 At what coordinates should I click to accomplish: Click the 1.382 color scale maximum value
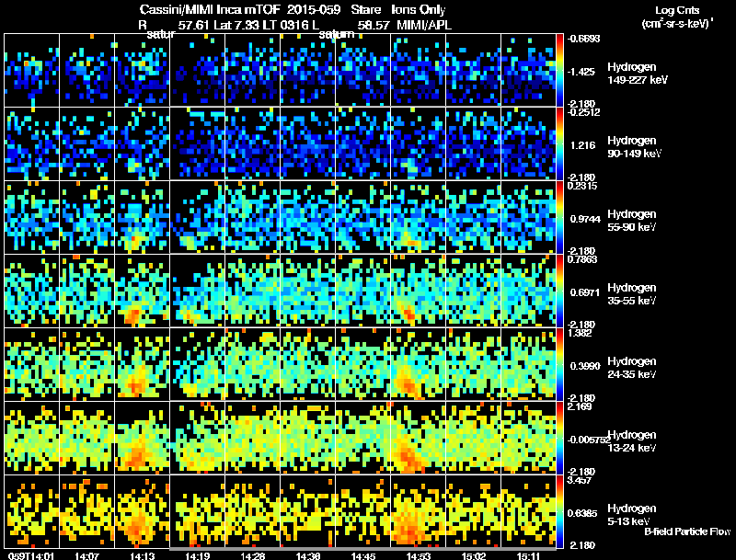[x=580, y=333]
